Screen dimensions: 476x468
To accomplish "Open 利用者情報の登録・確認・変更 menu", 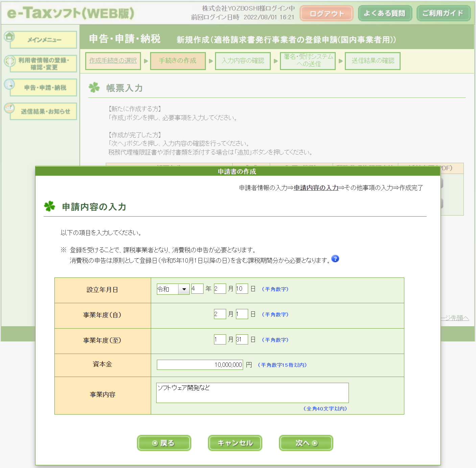I will tap(44, 64).
